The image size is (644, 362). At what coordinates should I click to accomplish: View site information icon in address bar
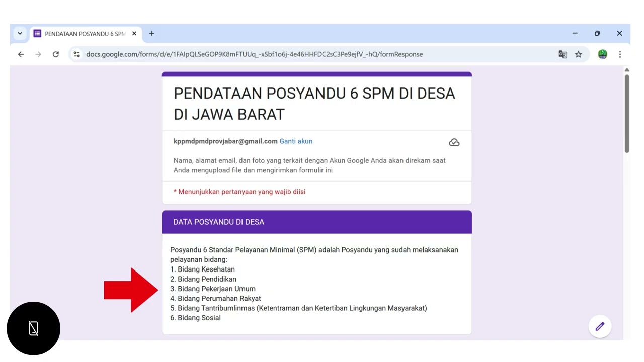point(76,54)
